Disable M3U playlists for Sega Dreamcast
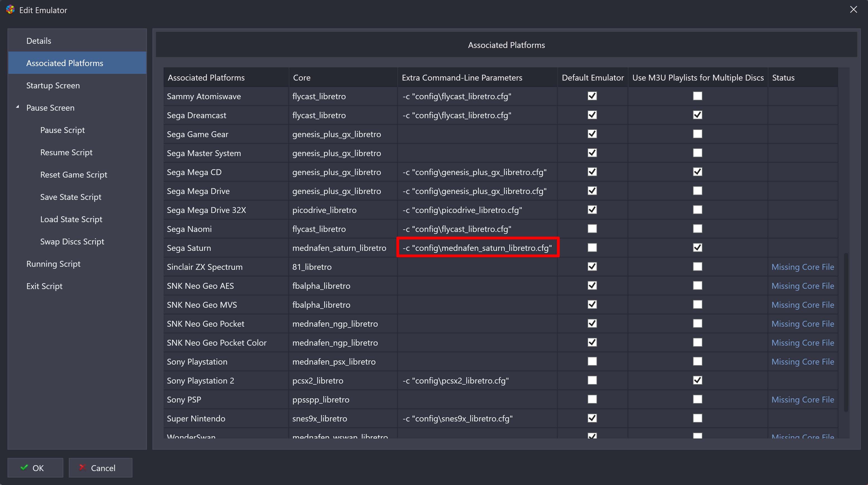This screenshot has width=868, height=485. 697,115
